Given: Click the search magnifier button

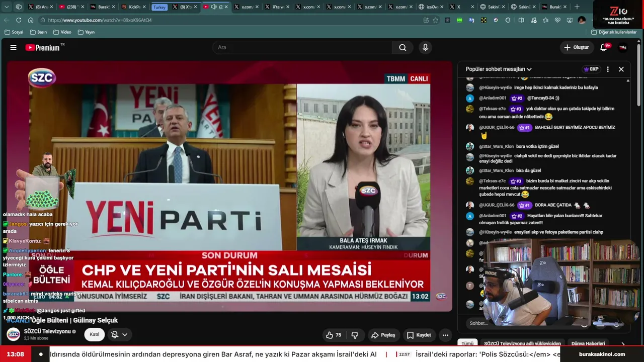Looking at the screenshot, I should pos(403,47).
